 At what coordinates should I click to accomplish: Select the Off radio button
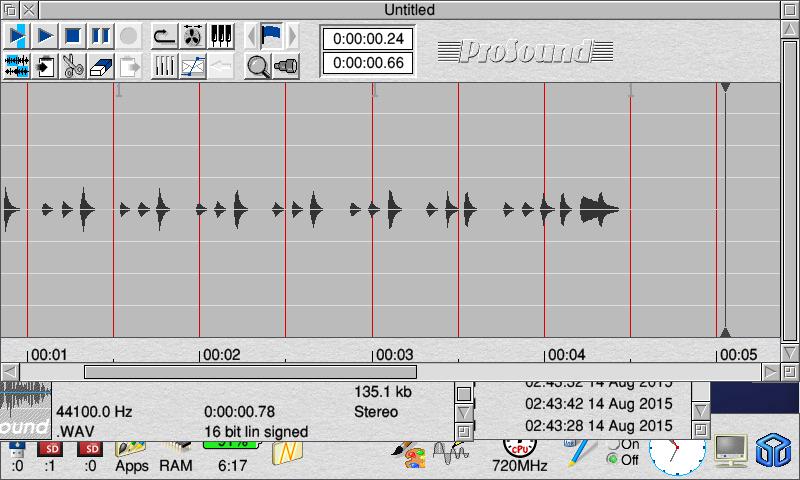tap(612, 460)
